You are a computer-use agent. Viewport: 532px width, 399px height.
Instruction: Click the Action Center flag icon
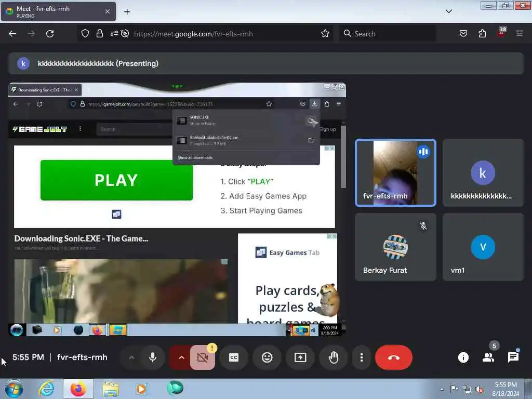(454, 389)
